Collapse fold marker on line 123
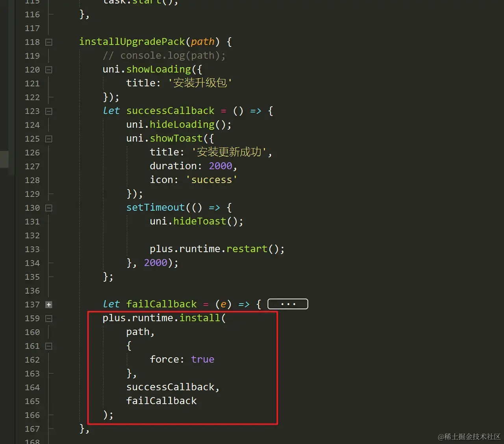The image size is (504, 444). point(49,111)
